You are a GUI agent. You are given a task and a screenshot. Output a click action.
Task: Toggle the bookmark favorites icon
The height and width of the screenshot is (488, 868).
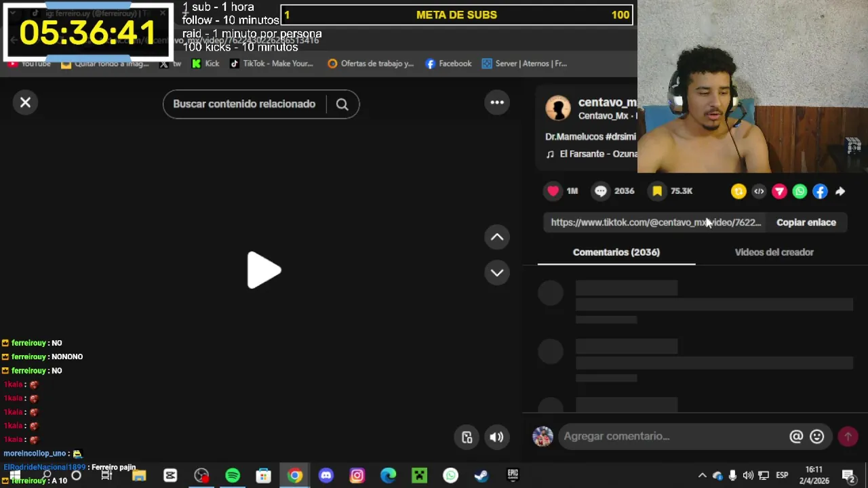[657, 191]
